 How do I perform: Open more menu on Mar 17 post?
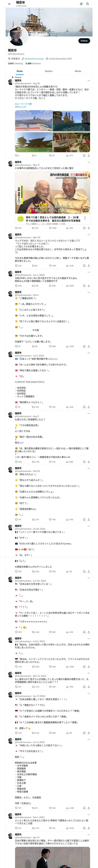[89, 162]
